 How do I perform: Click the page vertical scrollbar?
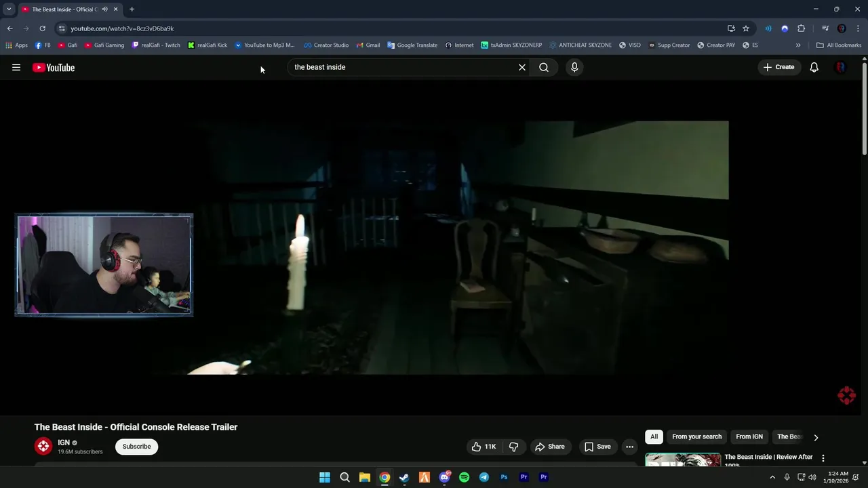click(x=865, y=108)
